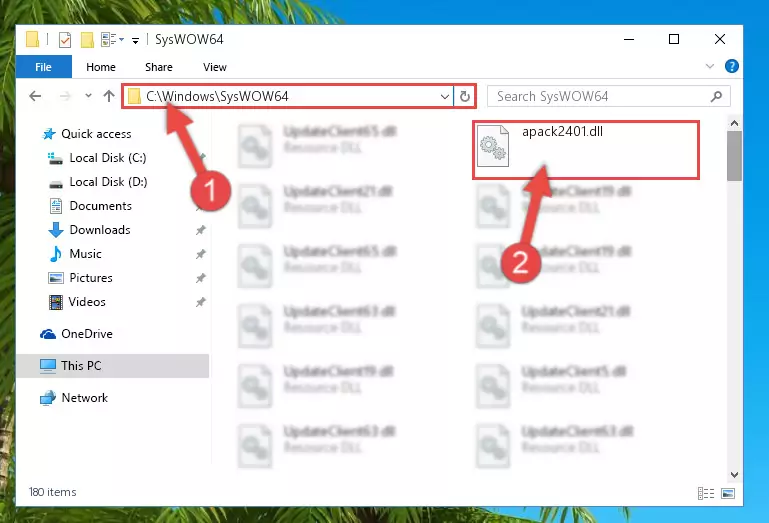This screenshot has width=769, height=523.
Task: Open Local Disk (C:) in sidebar
Action: 108,157
